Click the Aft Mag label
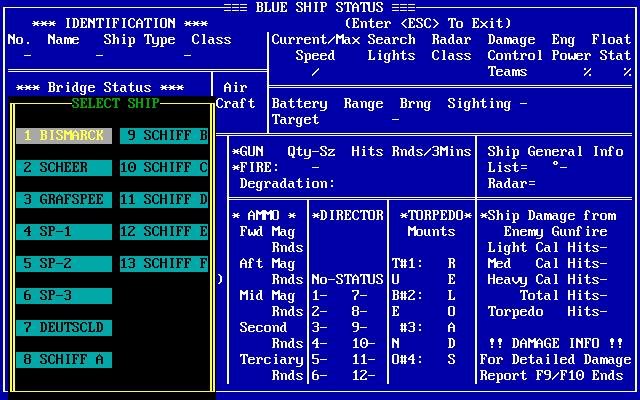The image size is (640, 400). click(x=267, y=264)
